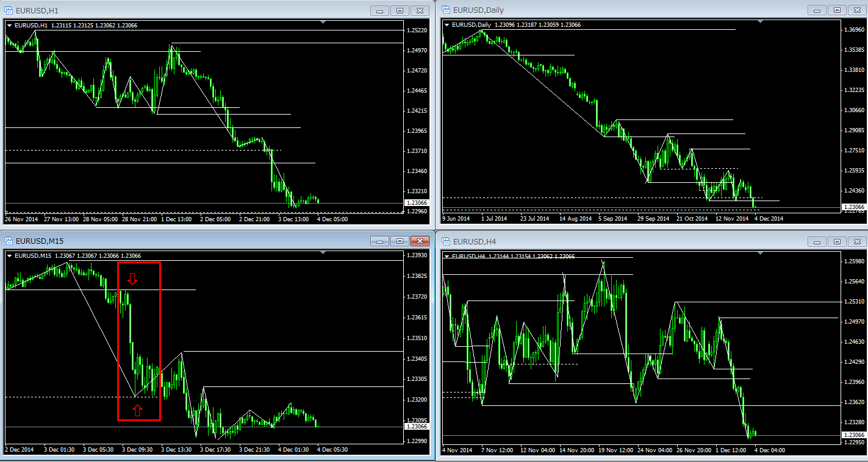Close the EURUSD,H1 chart window
This screenshot has height=462, width=868.
420,10
